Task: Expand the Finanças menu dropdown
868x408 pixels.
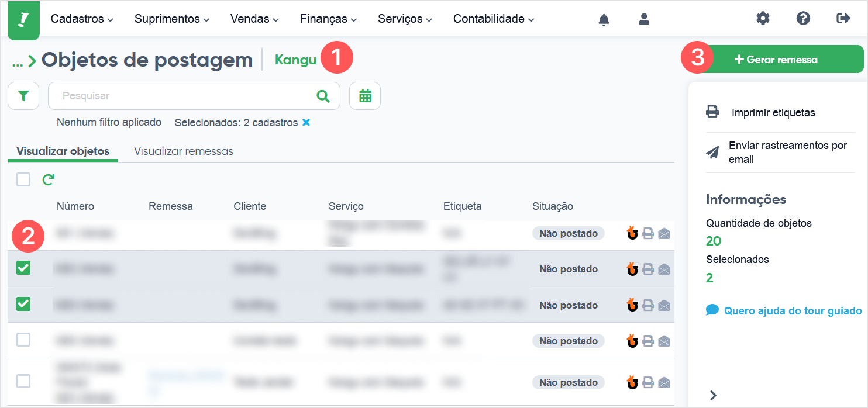Action: point(328,19)
